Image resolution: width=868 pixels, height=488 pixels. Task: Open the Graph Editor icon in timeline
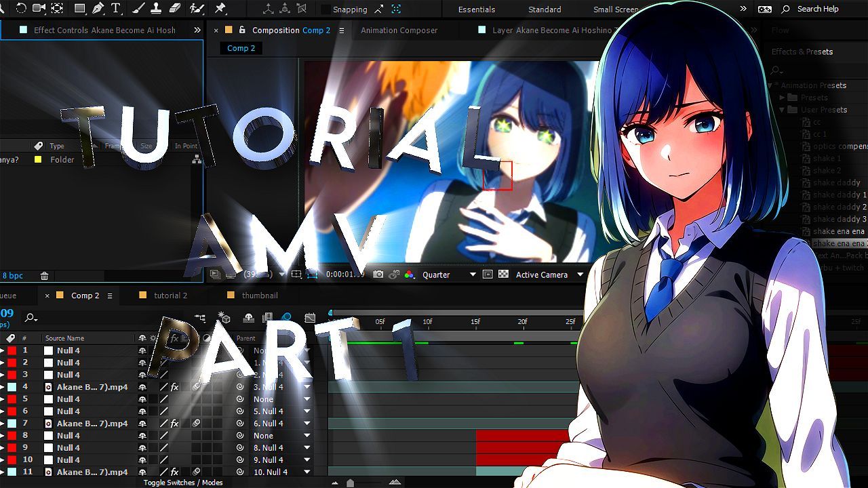point(310,318)
